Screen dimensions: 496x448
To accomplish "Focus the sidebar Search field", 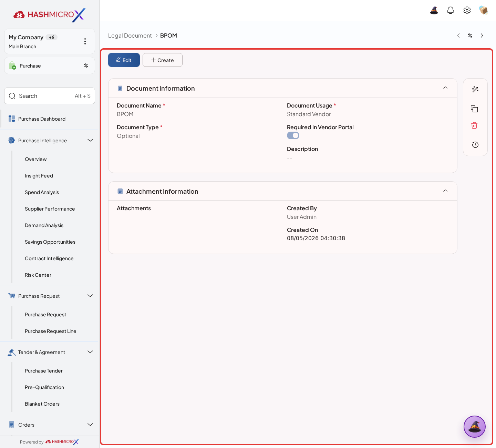I will coord(50,96).
